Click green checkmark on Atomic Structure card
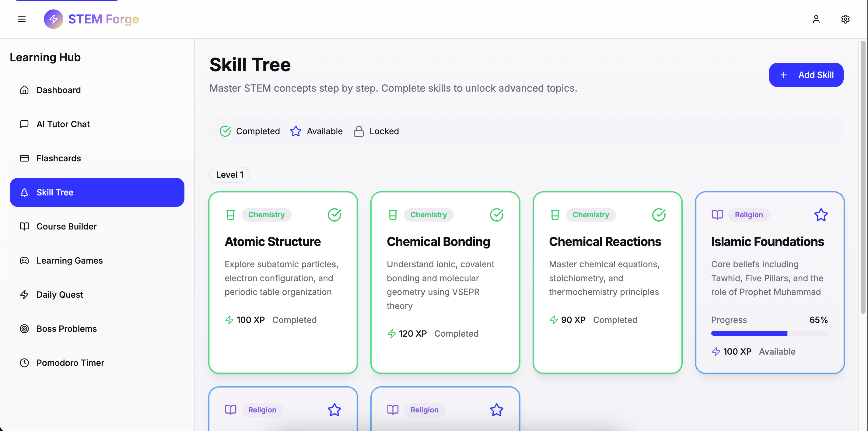 [x=334, y=215]
